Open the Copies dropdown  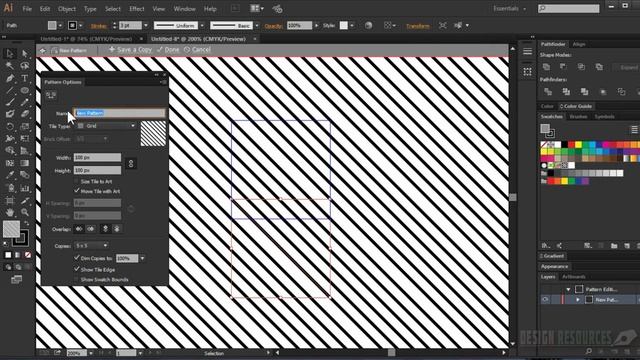click(91, 246)
